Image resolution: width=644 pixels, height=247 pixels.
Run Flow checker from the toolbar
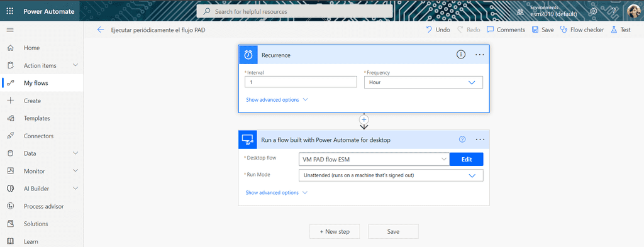[582, 30]
